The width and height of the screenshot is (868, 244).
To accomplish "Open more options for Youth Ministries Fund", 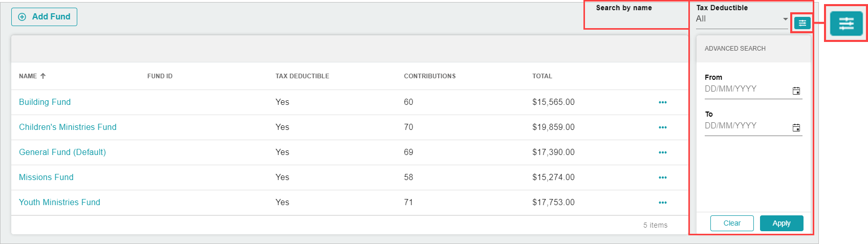I will [663, 203].
